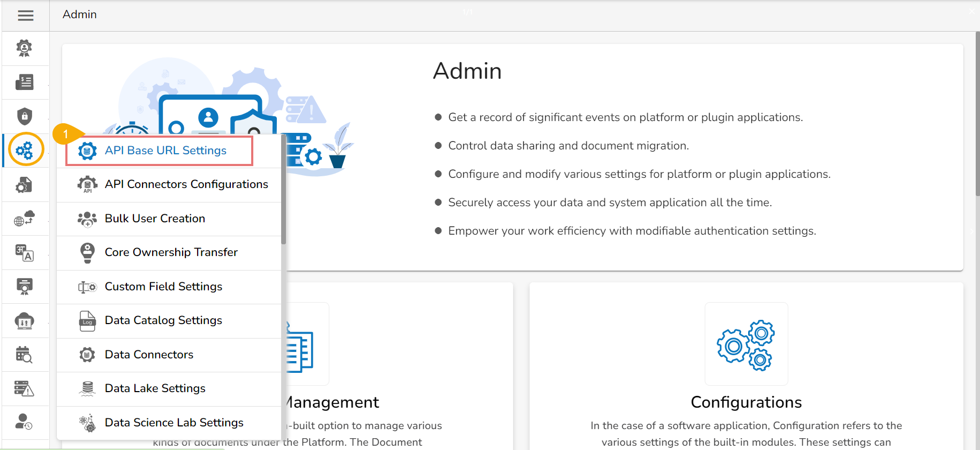Open the hamburger navigation menu

[x=26, y=16]
